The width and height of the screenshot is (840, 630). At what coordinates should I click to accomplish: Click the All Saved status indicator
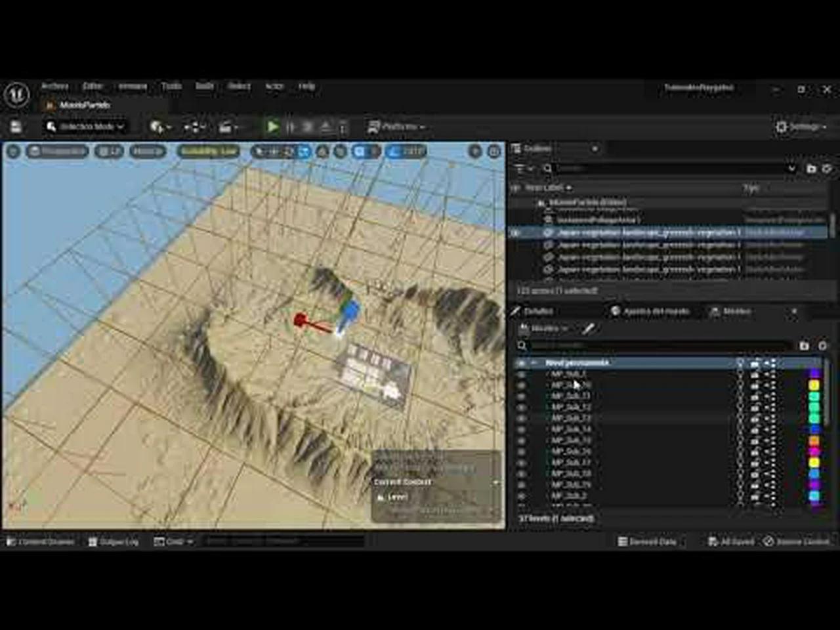point(732,541)
